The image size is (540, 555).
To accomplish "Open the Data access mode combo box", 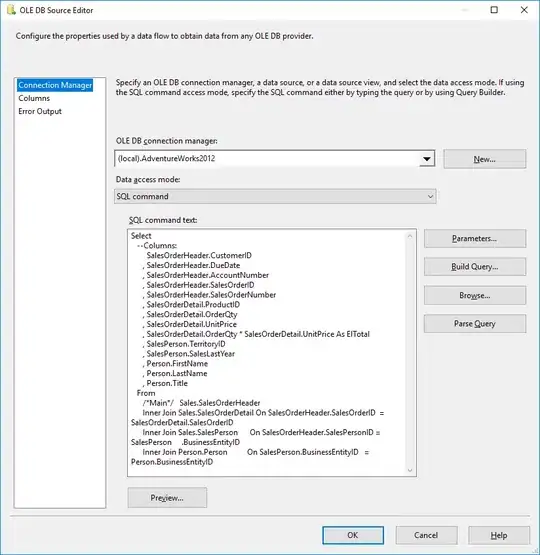I will pos(275,196).
